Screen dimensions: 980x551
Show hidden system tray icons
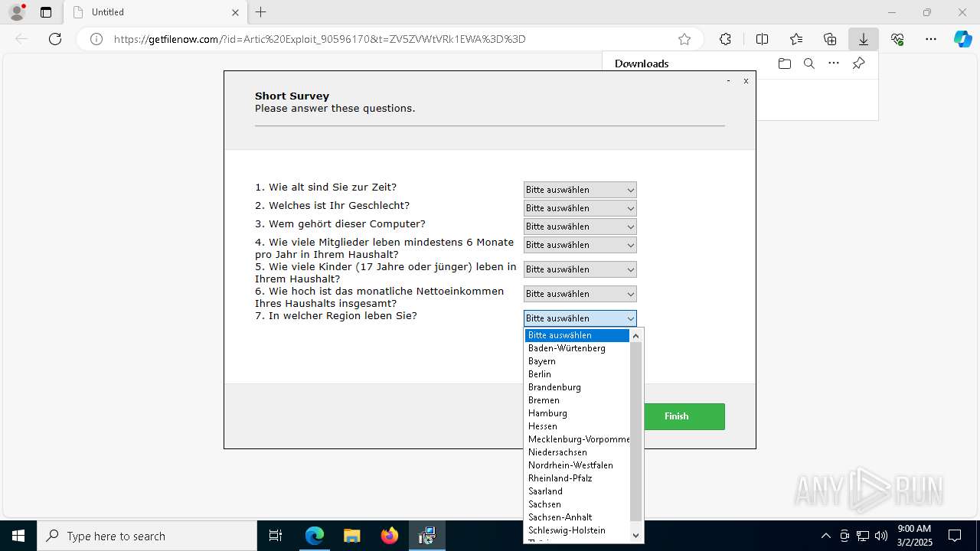825,536
